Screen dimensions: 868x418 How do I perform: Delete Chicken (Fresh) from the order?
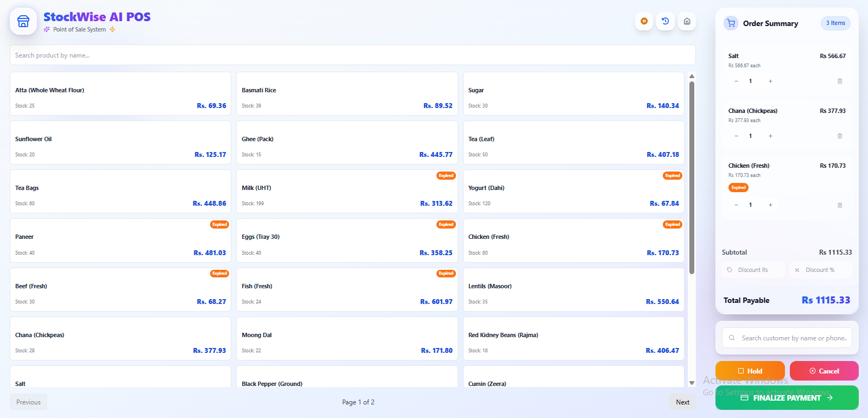[839, 205]
